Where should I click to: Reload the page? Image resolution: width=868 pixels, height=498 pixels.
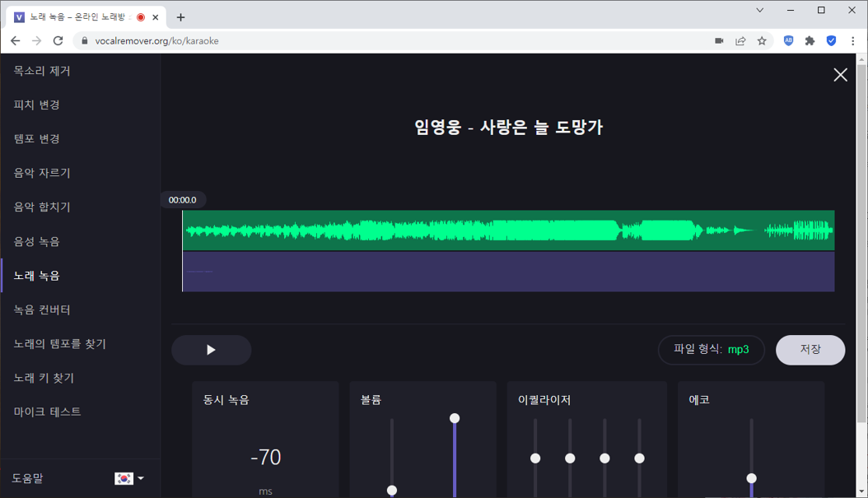[x=58, y=40]
